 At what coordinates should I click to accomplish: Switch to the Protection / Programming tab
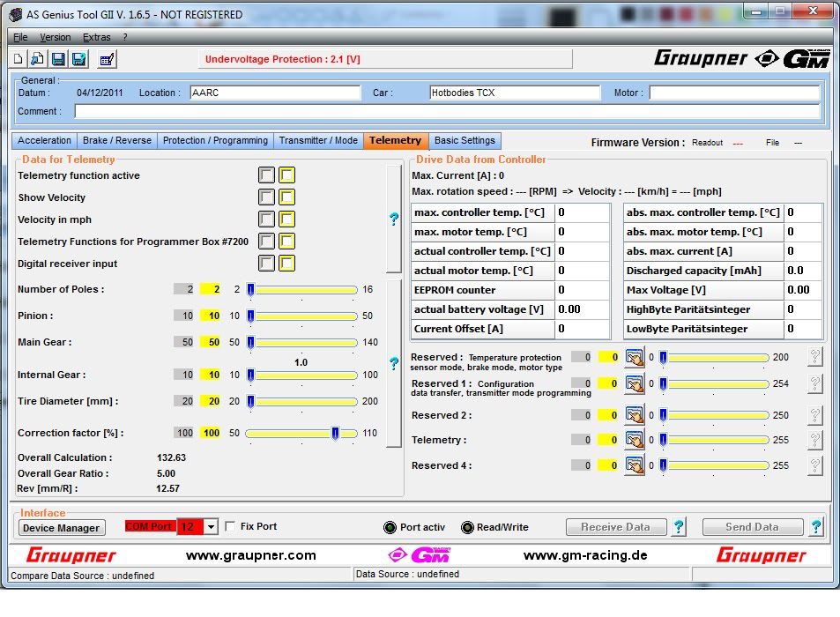coord(215,140)
